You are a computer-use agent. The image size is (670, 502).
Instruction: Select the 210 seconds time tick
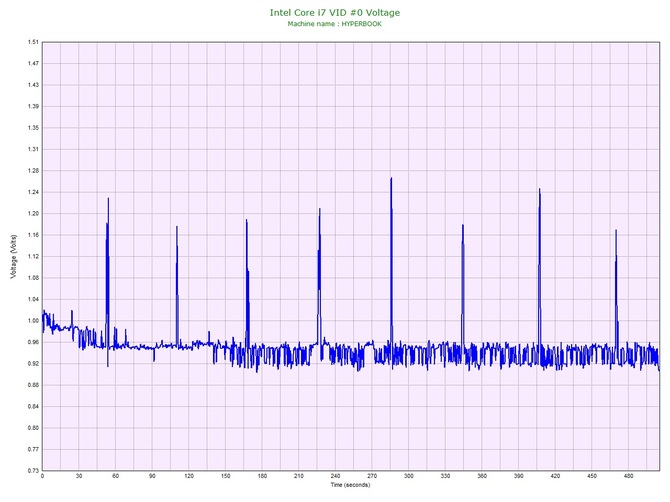tap(299, 476)
